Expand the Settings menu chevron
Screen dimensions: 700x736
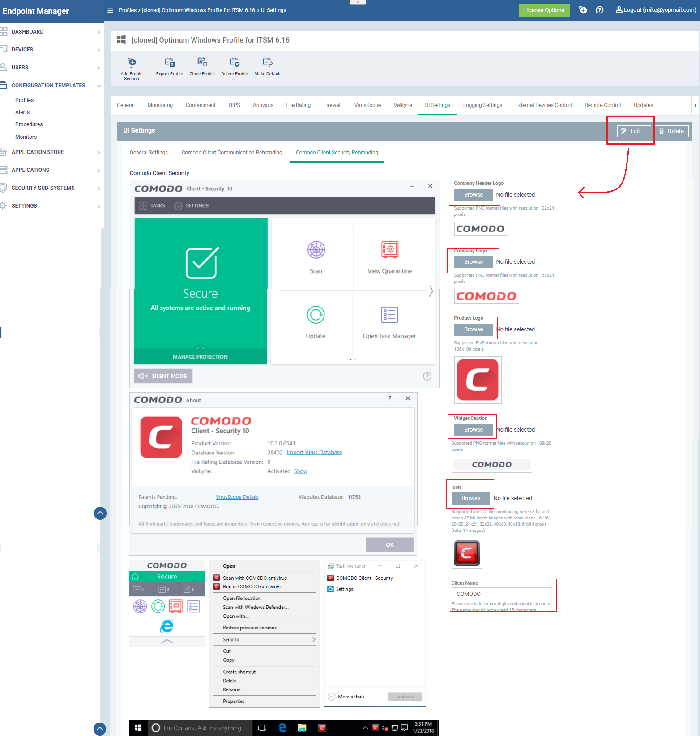(x=98, y=206)
